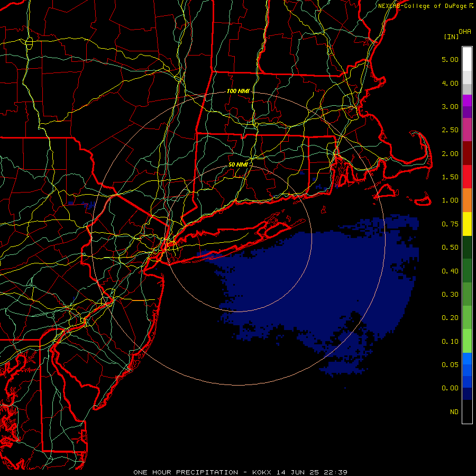Image resolution: width=476 pixels, height=476 pixels.
Task: Select the 0.10 legend value
Action: [x=450, y=342]
